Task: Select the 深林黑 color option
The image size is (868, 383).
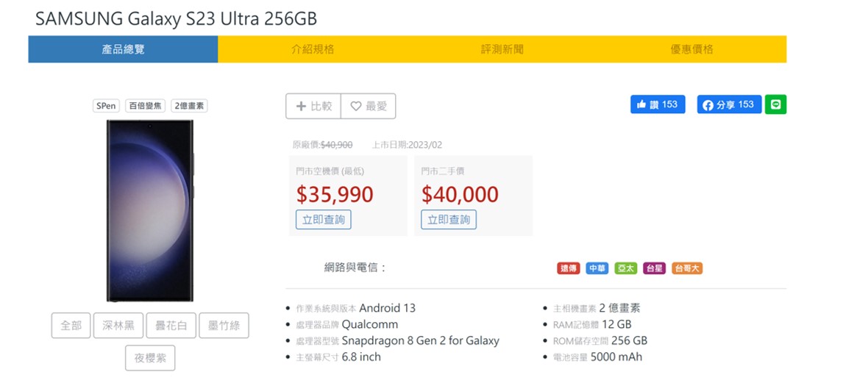Action: point(118,326)
